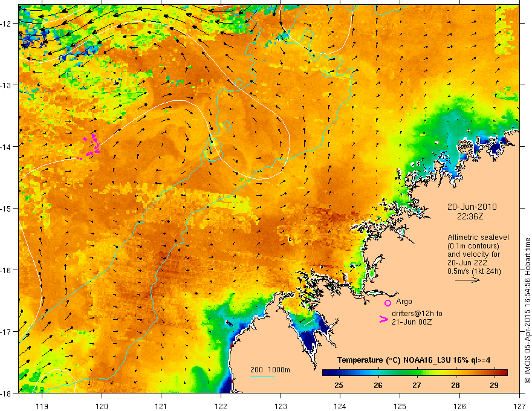Click the 127 longitude axis label

tap(519, 406)
